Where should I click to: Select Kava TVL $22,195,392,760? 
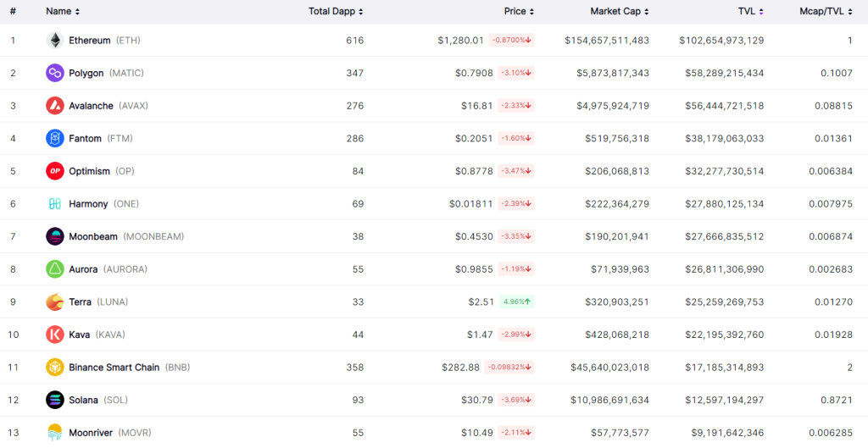tap(725, 335)
